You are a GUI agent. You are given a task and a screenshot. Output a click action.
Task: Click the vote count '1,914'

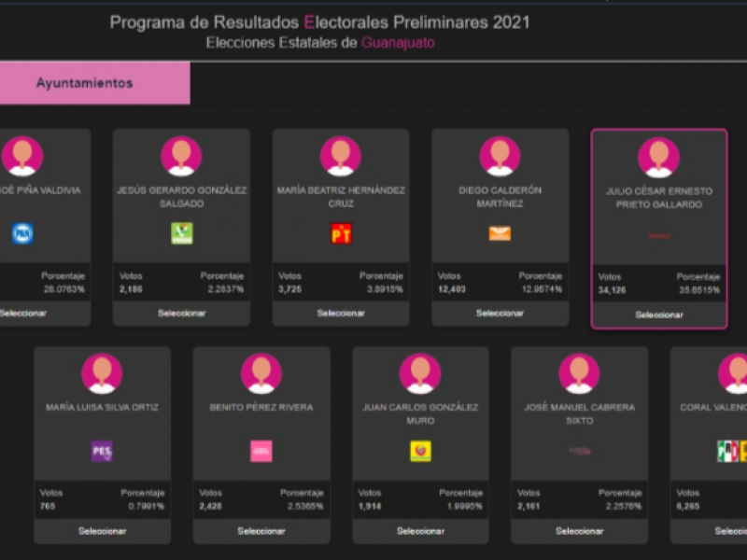point(370,506)
